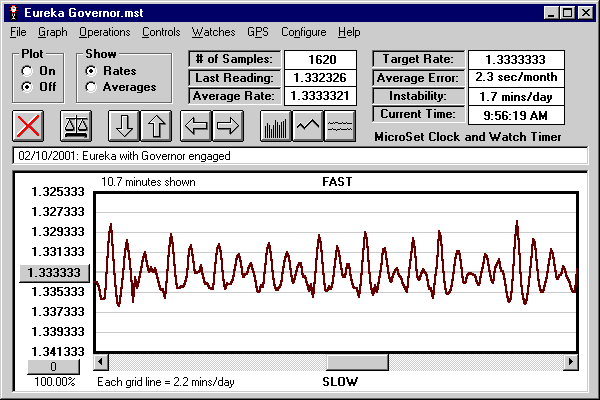Click the Instability value 1.7 mins/day
Screen dimensions: 600x400
point(516,96)
